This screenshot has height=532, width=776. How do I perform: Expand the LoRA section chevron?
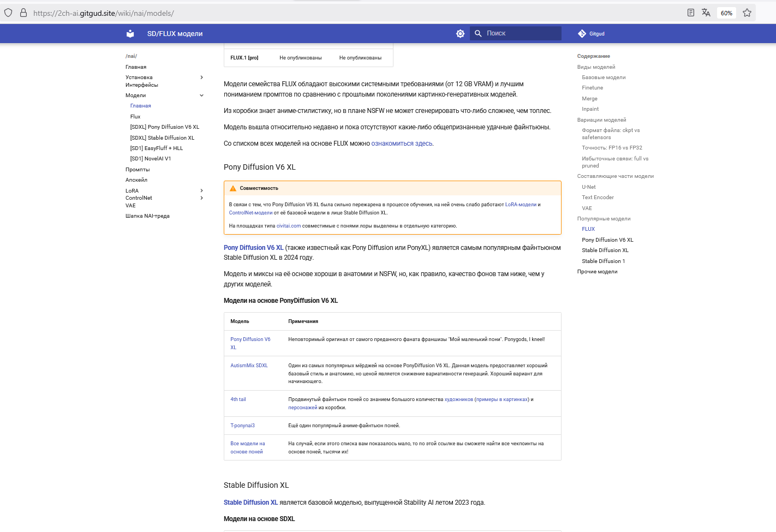pos(202,191)
